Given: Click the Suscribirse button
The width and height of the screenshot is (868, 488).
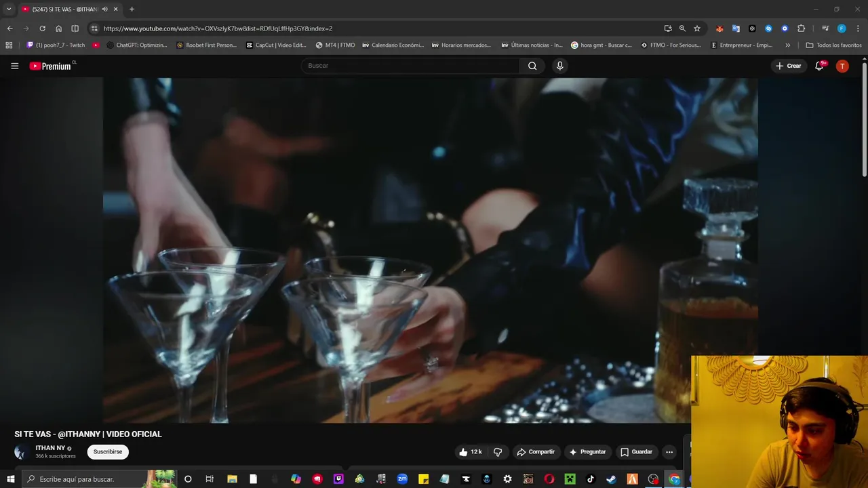Looking at the screenshot, I should click(x=108, y=451).
